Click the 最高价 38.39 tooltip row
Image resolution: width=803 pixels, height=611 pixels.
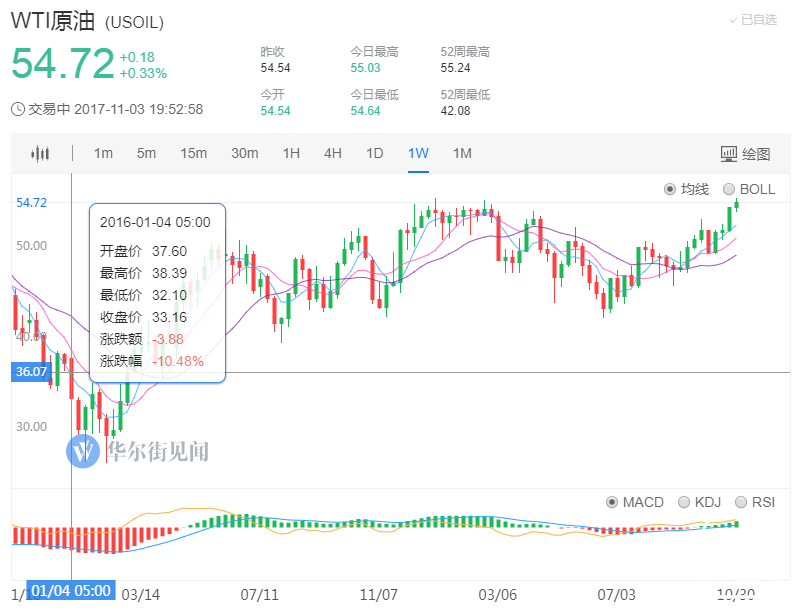coord(143,273)
